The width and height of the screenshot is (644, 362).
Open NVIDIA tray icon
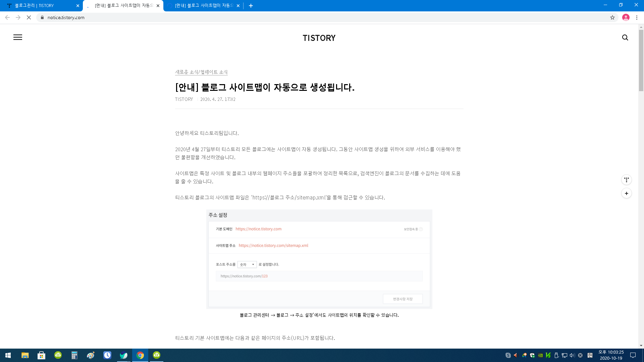pyautogui.click(x=540, y=355)
